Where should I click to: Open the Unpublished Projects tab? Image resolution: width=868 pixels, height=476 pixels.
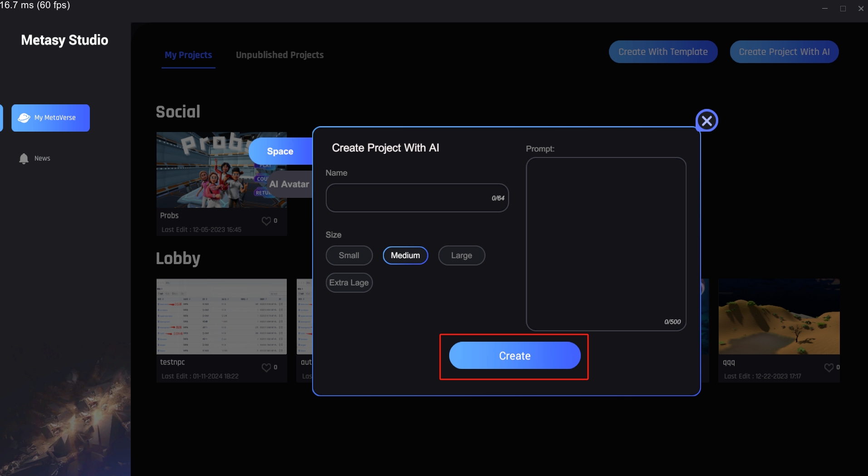coord(280,55)
